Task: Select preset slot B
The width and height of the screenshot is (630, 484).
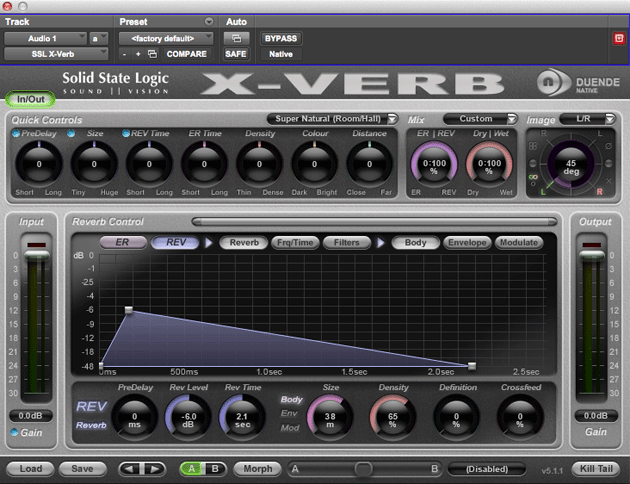Action: [215, 469]
